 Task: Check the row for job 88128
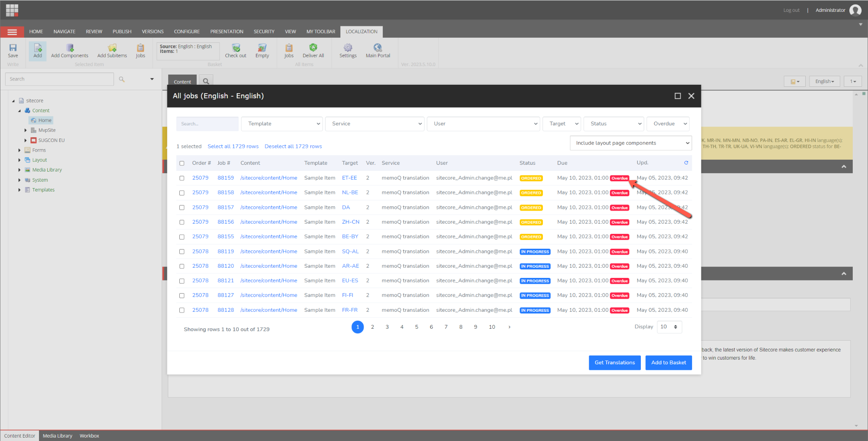click(182, 310)
